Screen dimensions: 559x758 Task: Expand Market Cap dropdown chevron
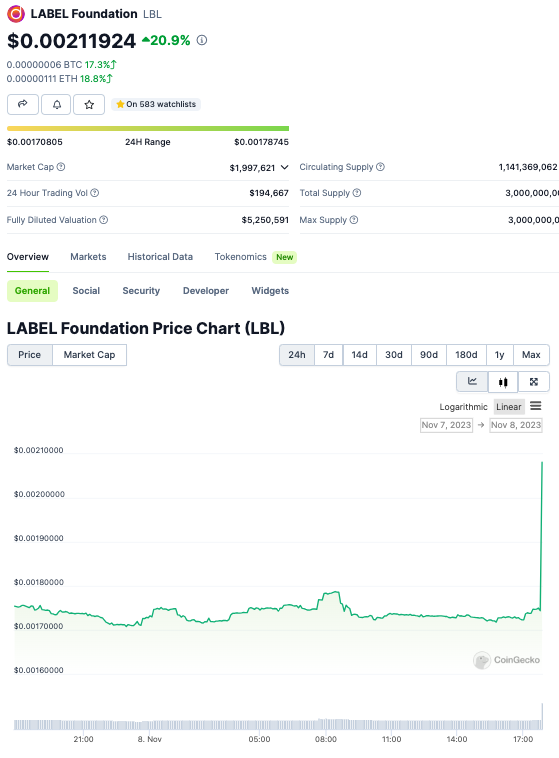(285, 167)
